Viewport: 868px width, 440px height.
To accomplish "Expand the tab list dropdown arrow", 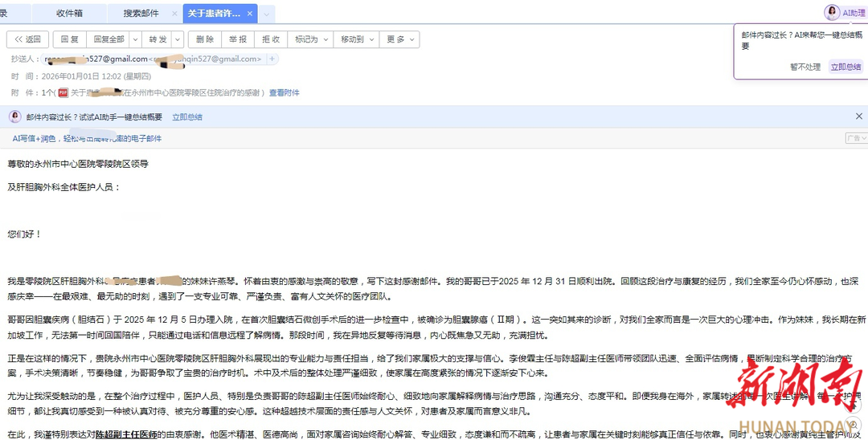I will [x=267, y=14].
